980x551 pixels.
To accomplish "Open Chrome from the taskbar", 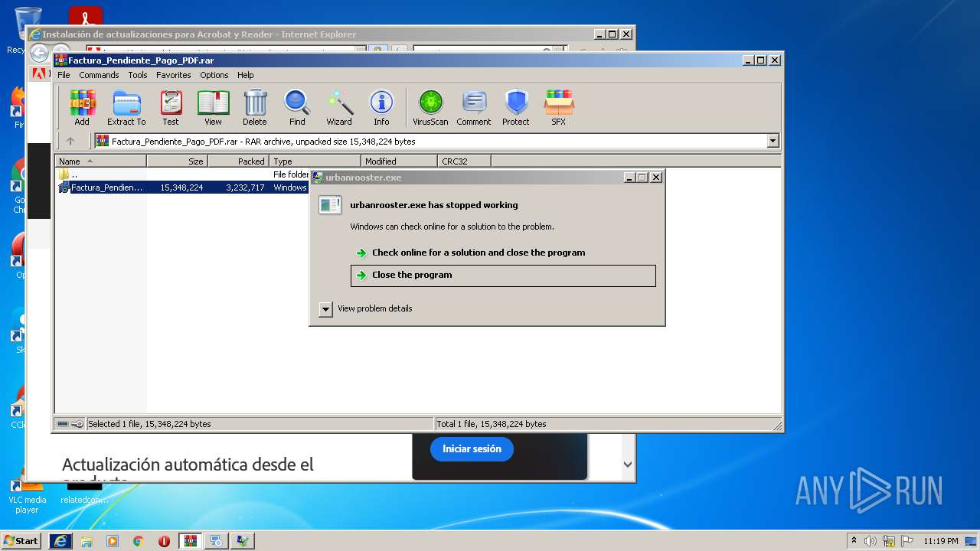I will [138, 541].
